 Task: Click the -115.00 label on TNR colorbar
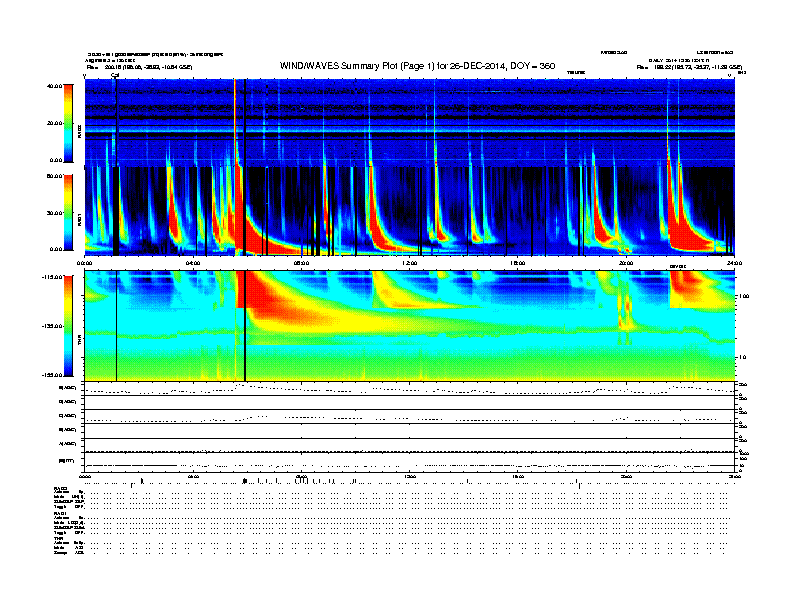click(53, 277)
